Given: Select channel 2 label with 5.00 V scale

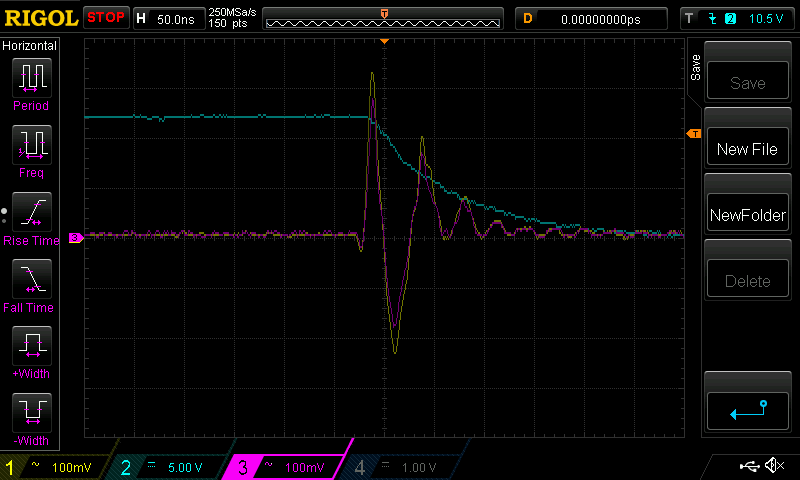Looking at the screenshot, I should pos(166,467).
